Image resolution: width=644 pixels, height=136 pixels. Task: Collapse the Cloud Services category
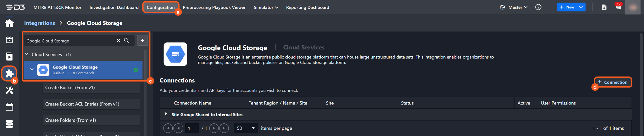pos(27,54)
